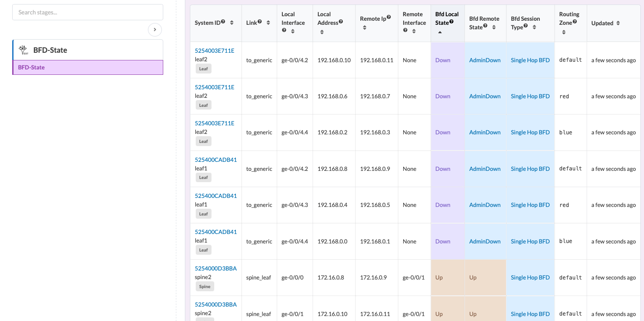Open first leaf1 system link 525400CADB41

pos(216,160)
